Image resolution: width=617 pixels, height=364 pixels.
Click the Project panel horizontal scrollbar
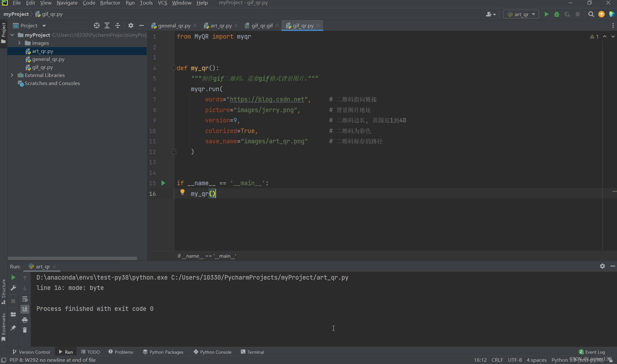73,258
